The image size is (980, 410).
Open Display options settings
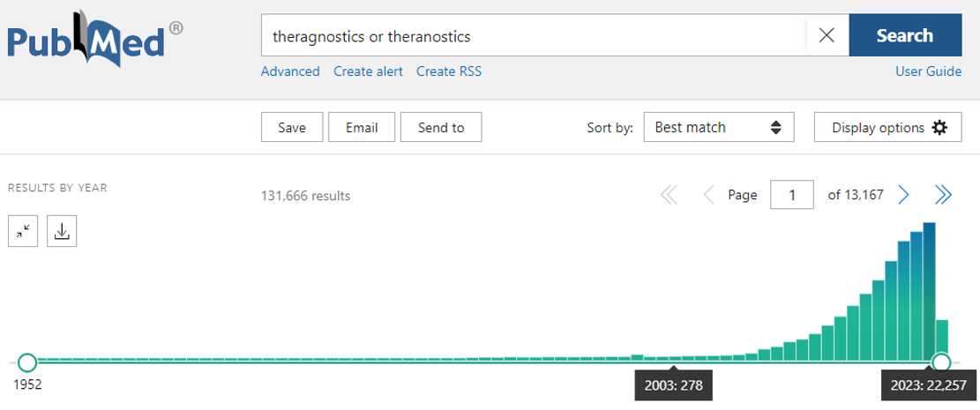[888, 128]
